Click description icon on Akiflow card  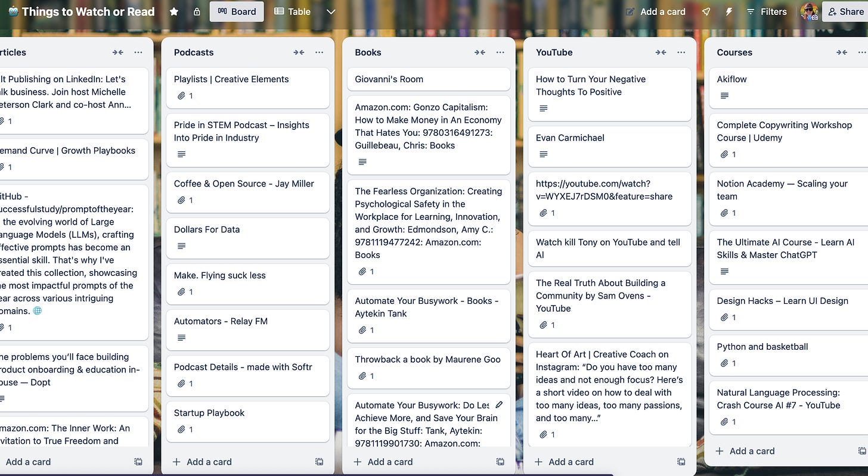724,95
